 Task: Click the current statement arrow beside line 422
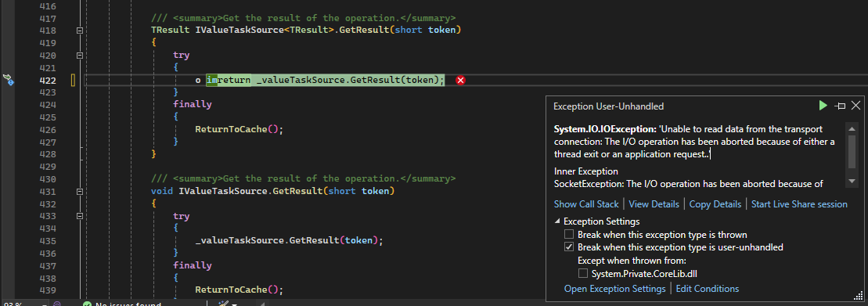(x=8, y=81)
